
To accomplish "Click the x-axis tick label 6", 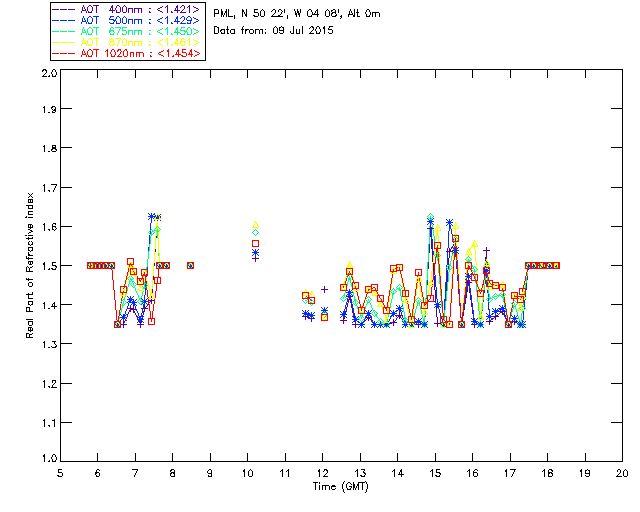I will pos(98,473).
